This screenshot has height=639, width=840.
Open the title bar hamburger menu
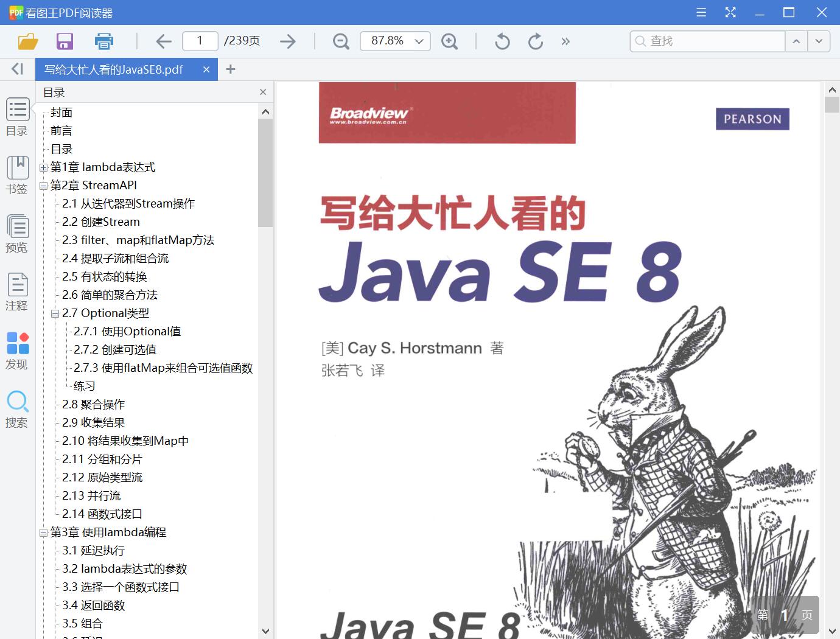coord(701,12)
